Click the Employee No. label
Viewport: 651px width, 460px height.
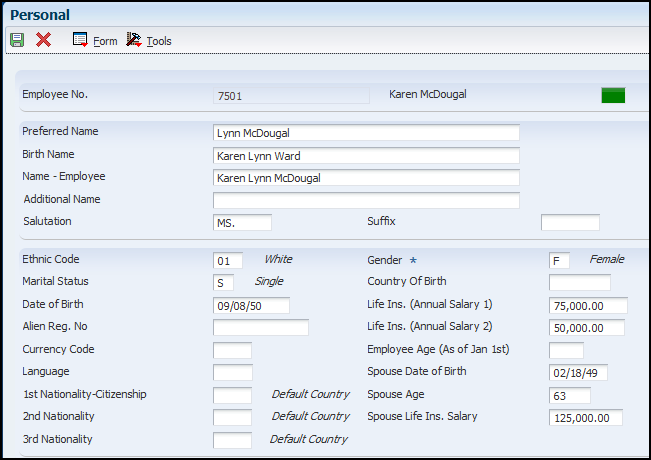click(55, 94)
